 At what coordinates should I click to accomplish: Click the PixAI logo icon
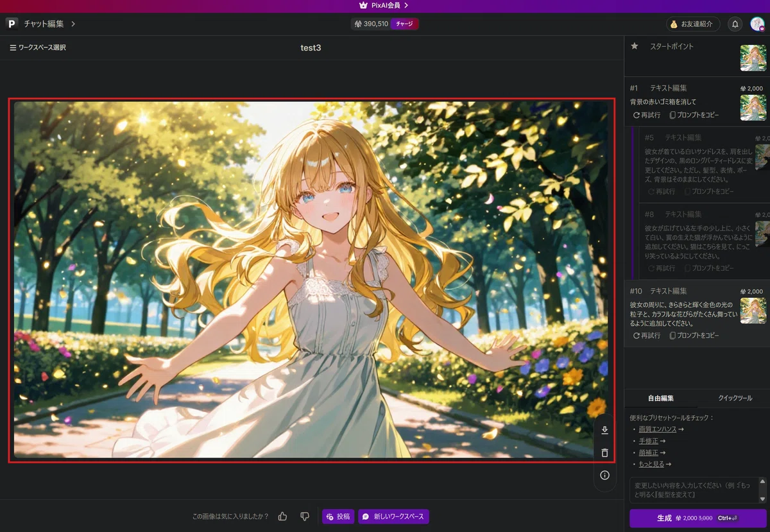(12, 24)
